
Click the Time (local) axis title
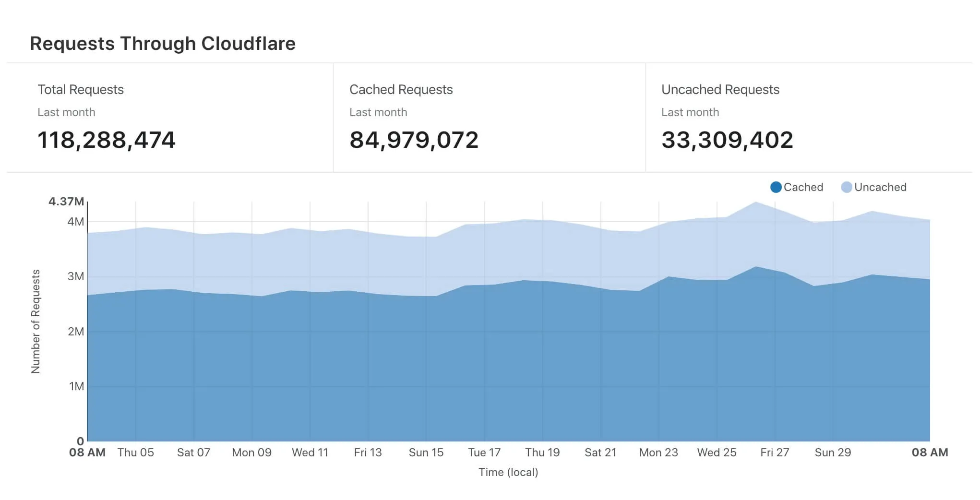point(508,472)
